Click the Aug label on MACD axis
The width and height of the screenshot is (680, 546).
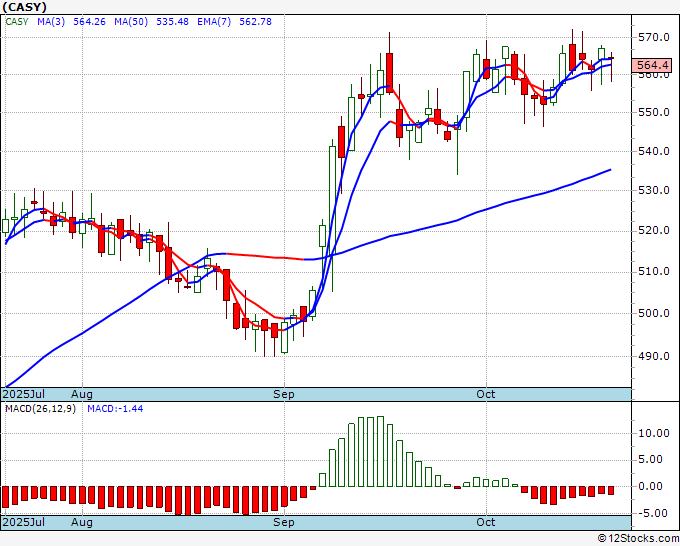[82, 522]
